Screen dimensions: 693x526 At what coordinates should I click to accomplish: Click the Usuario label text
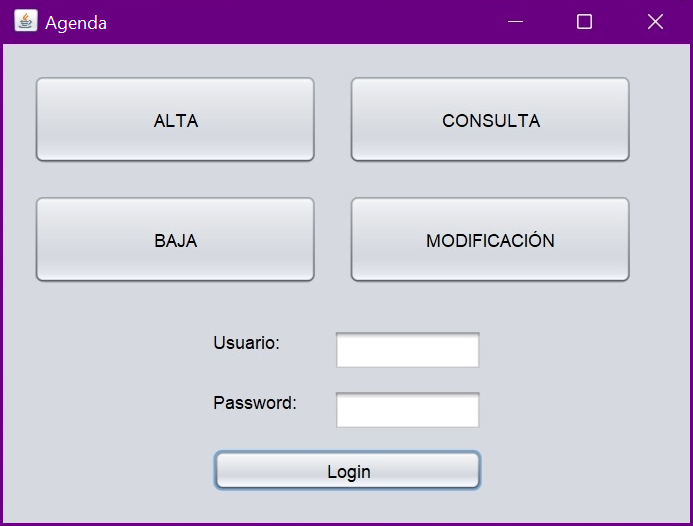246,343
